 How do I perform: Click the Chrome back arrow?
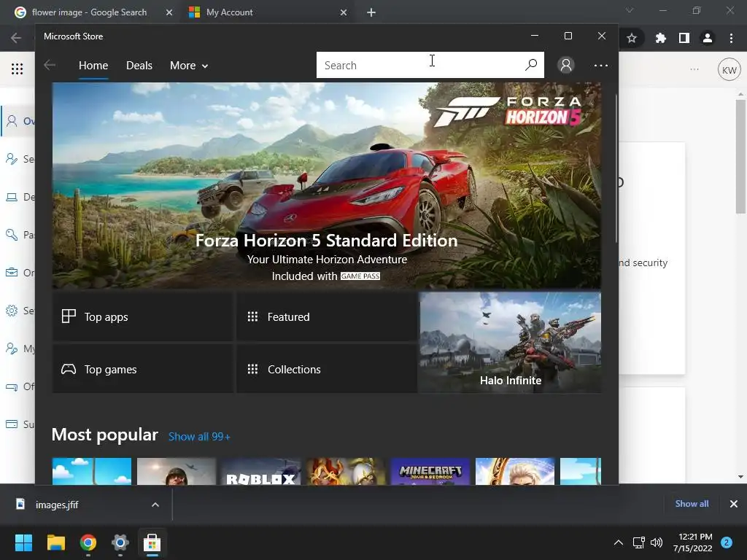pyautogui.click(x=16, y=38)
